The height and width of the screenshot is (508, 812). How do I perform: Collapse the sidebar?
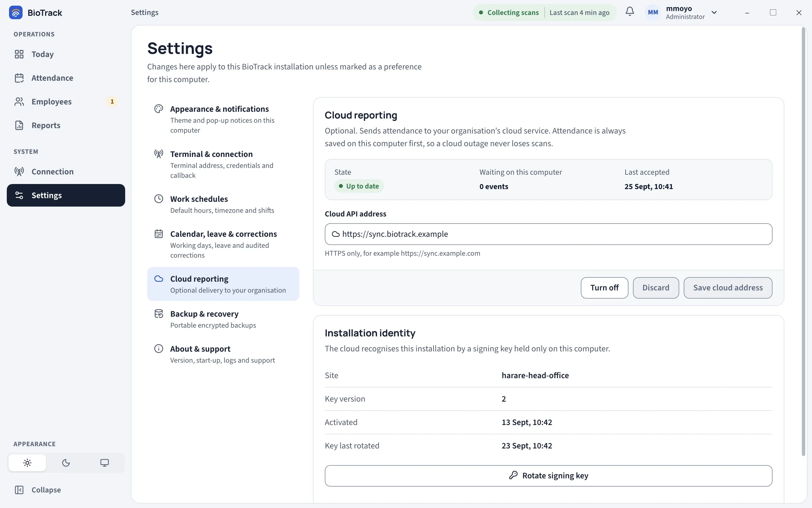66,490
